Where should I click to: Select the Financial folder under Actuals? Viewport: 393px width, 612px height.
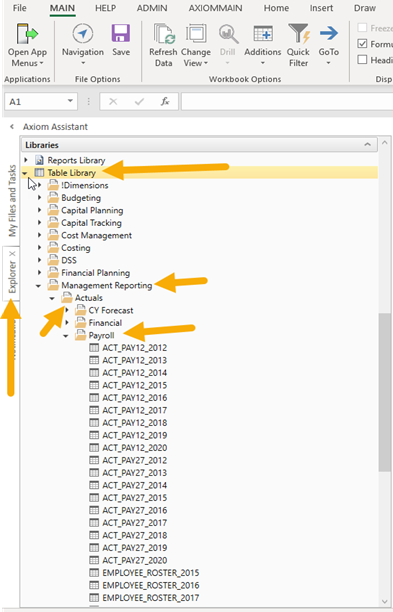coord(105,322)
